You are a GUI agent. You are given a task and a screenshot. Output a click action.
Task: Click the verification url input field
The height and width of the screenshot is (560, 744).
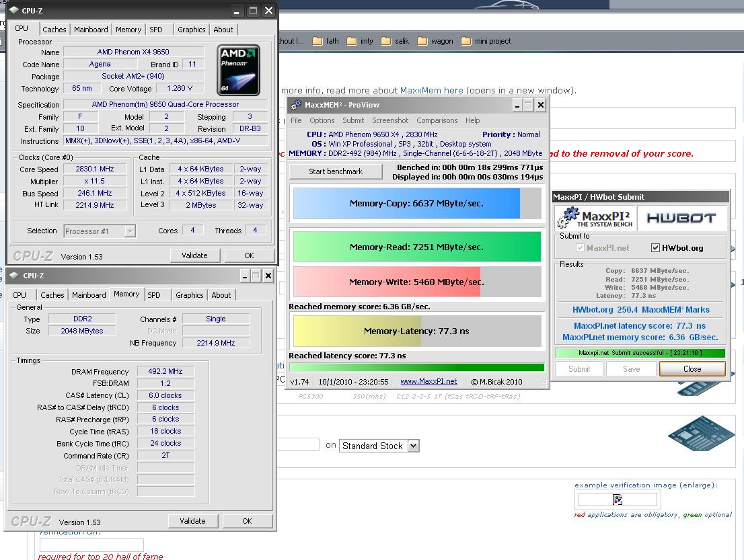tap(91, 545)
